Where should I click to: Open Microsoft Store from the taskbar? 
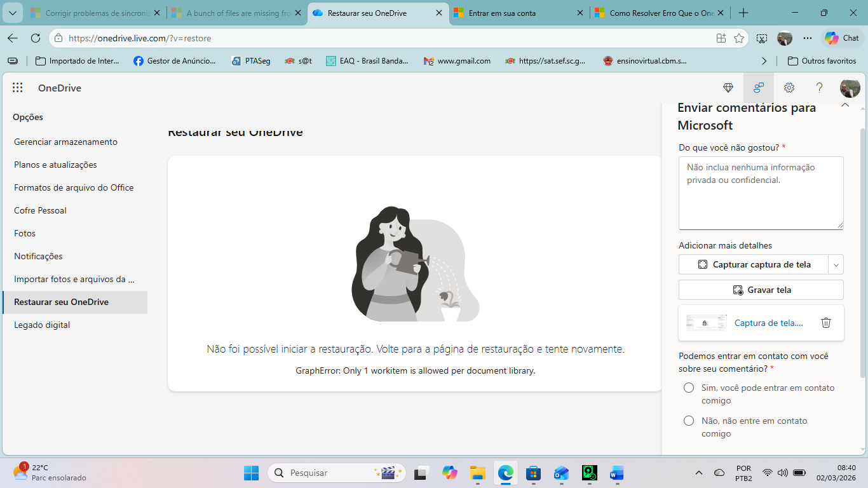click(534, 473)
